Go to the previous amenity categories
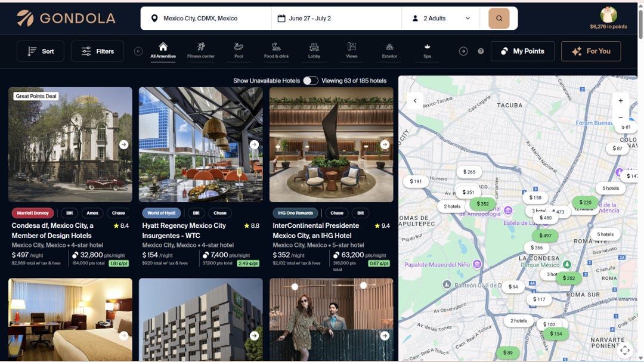 pyautogui.click(x=138, y=51)
